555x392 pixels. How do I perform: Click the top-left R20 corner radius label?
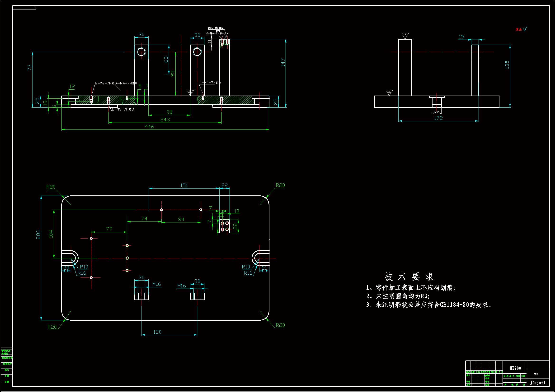(51, 187)
